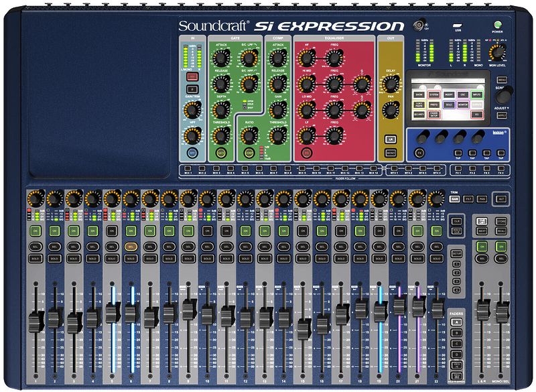Click the Comp GAIN knob
536x392 pixels.
(278, 110)
